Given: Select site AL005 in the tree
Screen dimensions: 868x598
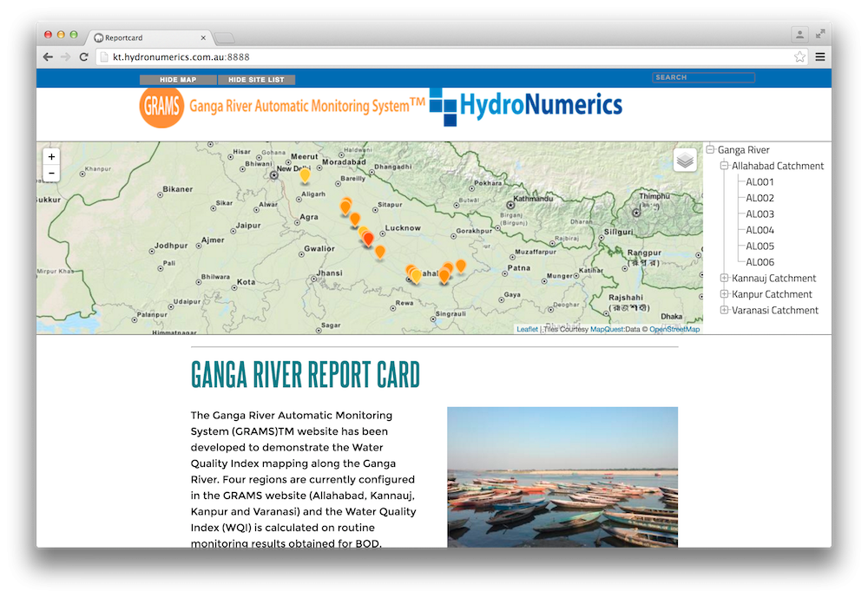Looking at the screenshot, I should [759, 246].
